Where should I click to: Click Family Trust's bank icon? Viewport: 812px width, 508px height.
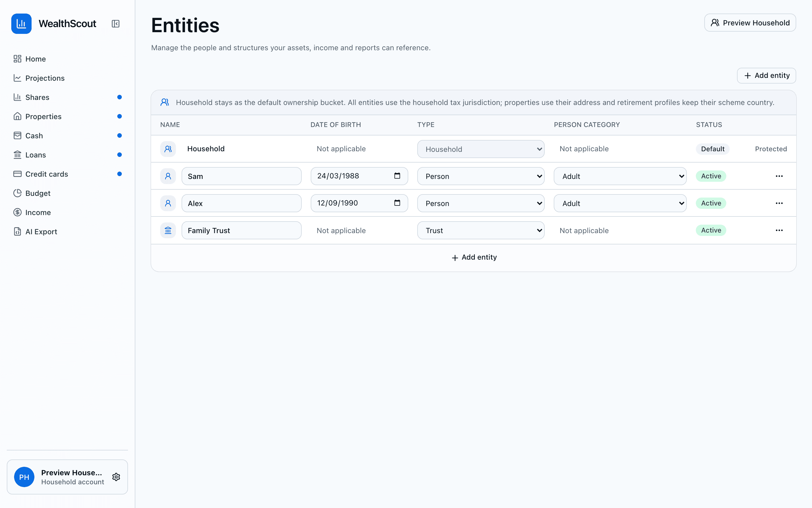[168, 231]
